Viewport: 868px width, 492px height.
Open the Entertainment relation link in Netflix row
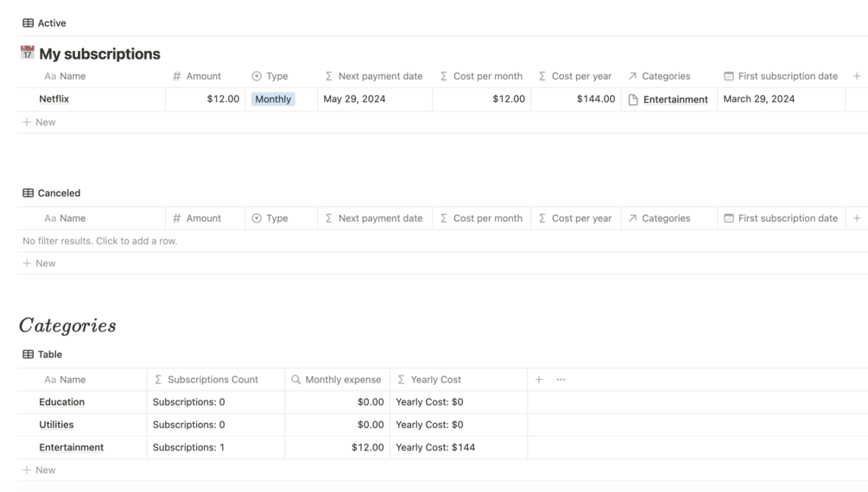coord(675,100)
